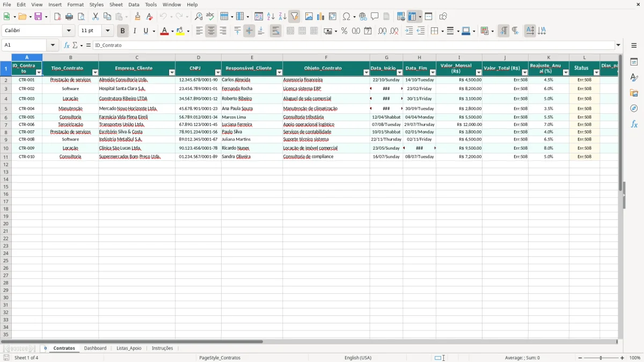644x362 pixels.
Task: Expand the formula bar
Action: [618, 46]
